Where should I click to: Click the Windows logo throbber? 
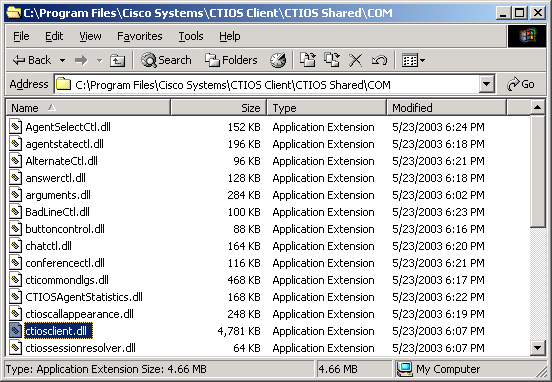pyautogui.click(x=526, y=36)
